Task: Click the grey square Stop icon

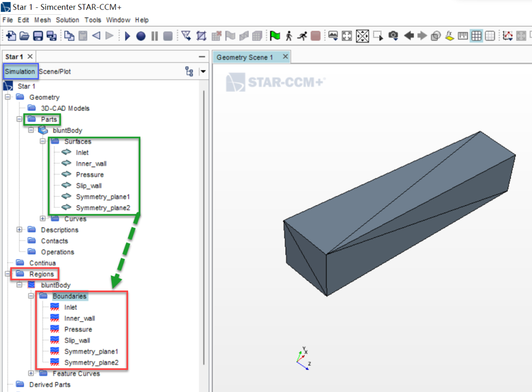Action: click(x=168, y=35)
